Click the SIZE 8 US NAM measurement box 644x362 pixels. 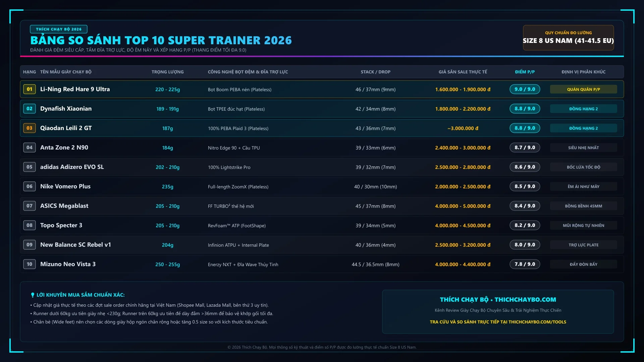click(x=569, y=38)
